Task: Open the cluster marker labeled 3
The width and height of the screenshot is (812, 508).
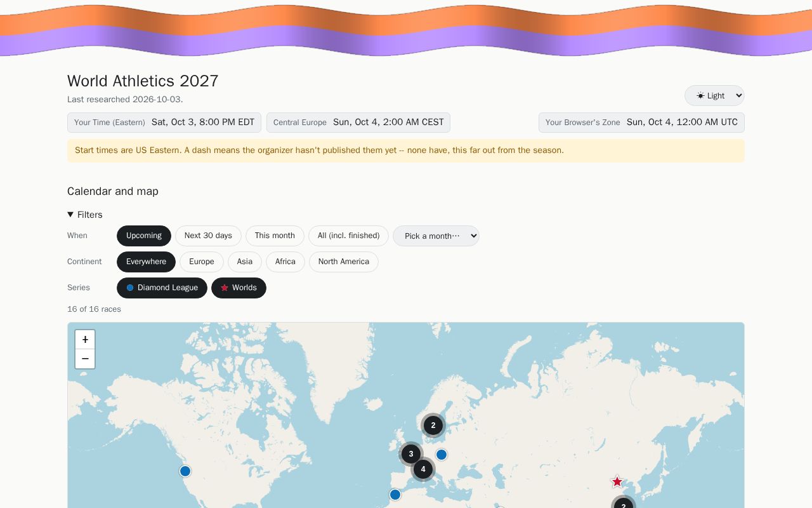Action: (411, 454)
